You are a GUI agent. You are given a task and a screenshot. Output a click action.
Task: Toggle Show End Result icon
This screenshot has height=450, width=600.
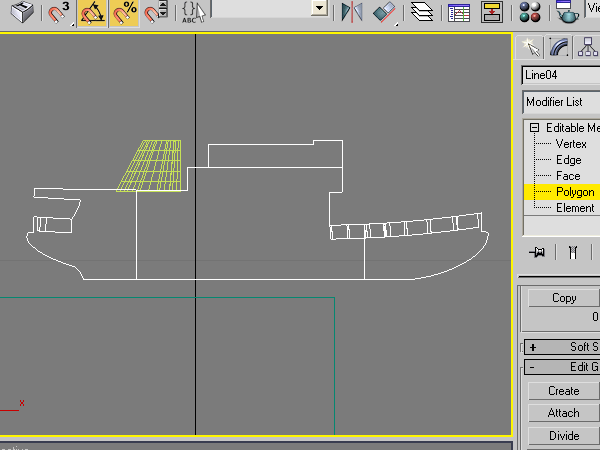pyautogui.click(x=573, y=253)
